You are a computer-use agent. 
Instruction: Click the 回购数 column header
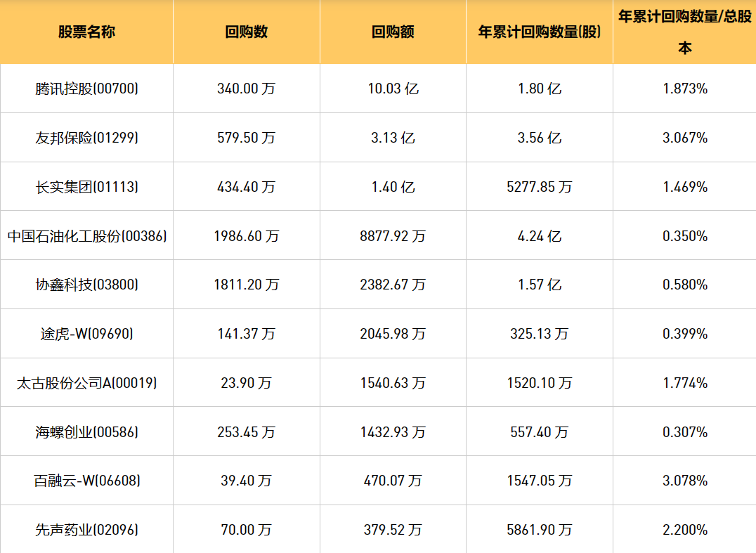click(247, 32)
